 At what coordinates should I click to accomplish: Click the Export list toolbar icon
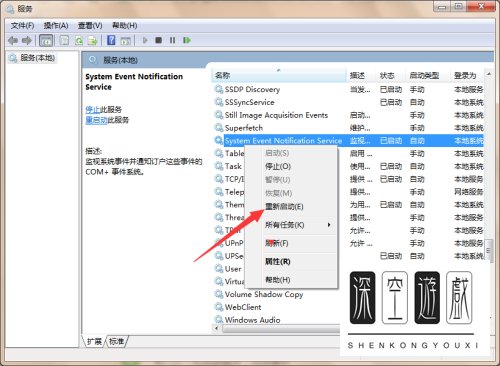coord(92,40)
